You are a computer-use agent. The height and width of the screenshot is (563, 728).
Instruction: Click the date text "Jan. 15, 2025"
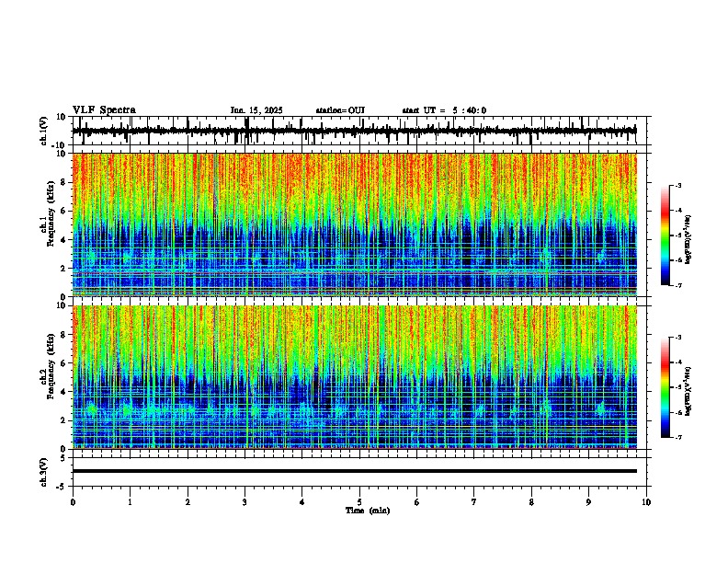[x=256, y=110]
